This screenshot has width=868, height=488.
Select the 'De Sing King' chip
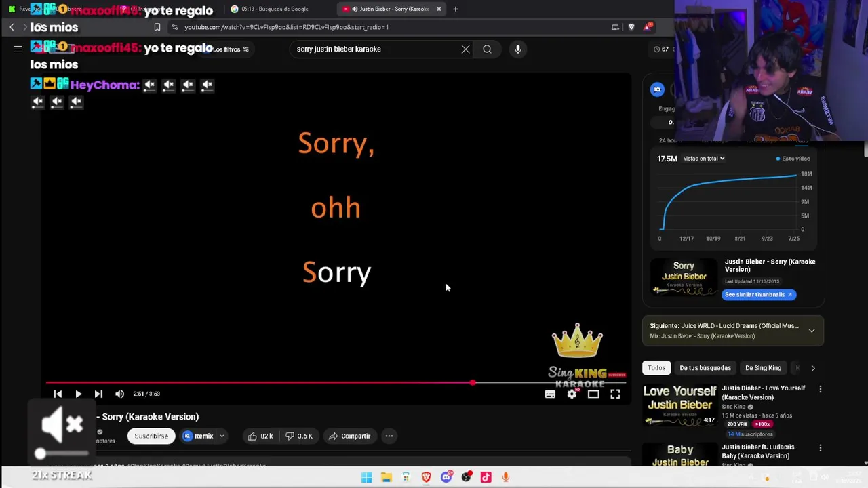pos(763,368)
